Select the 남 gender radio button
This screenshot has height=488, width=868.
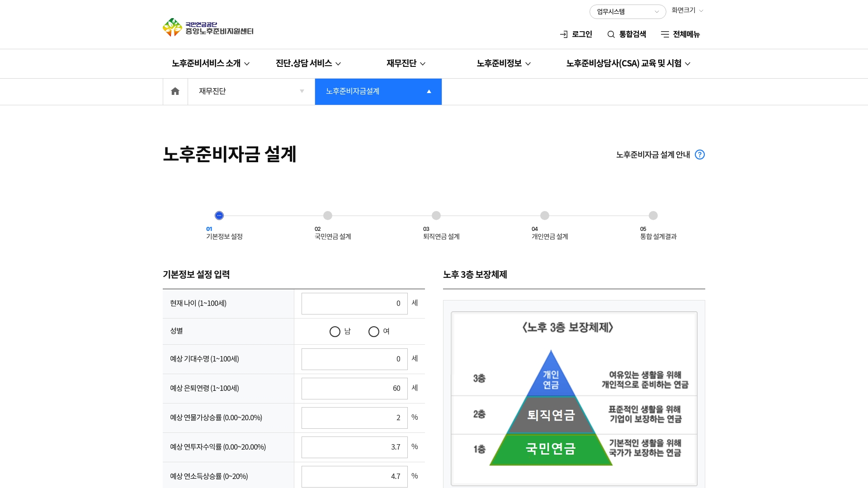pyautogui.click(x=335, y=332)
